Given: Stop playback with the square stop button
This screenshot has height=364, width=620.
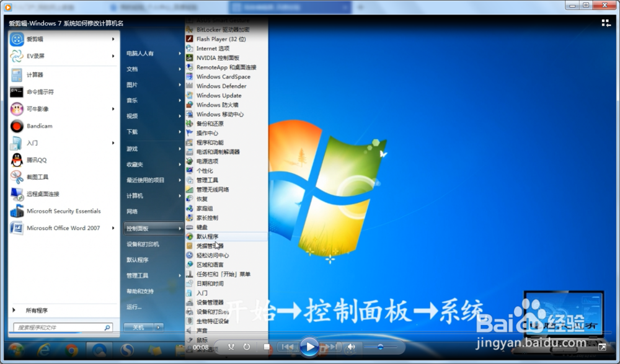Looking at the screenshot, I should [267, 347].
